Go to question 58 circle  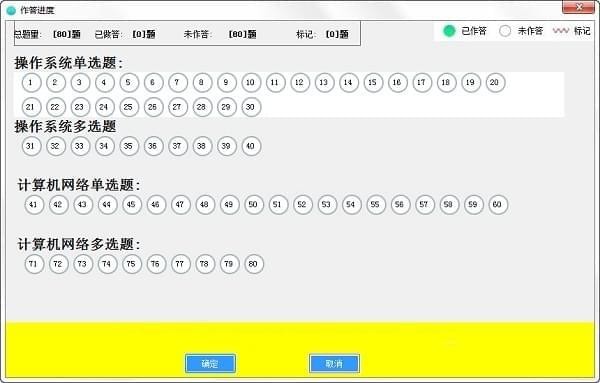[449, 205]
